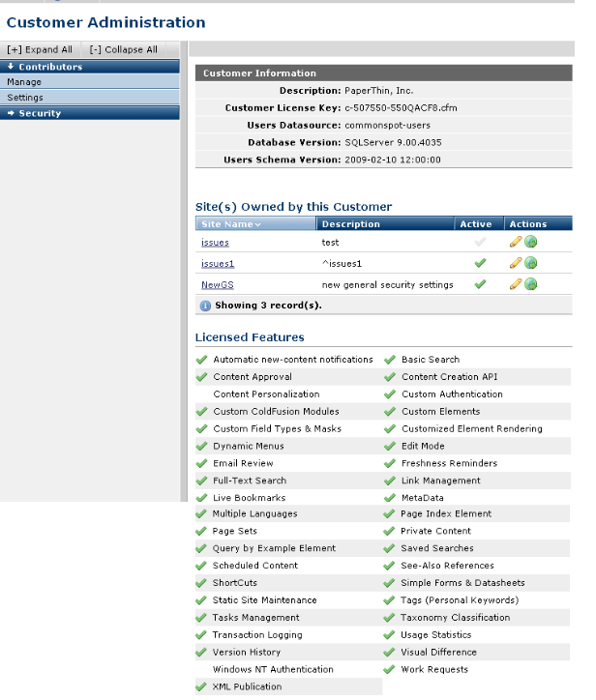The image size is (596, 700).
Task: Toggle the grey Active checkmark for issues
Action: [478, 242]
